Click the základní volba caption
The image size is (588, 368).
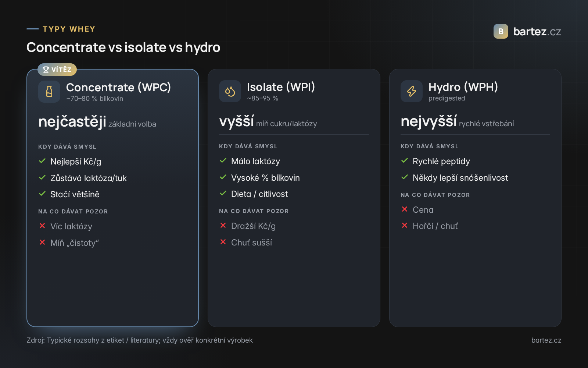132,124
